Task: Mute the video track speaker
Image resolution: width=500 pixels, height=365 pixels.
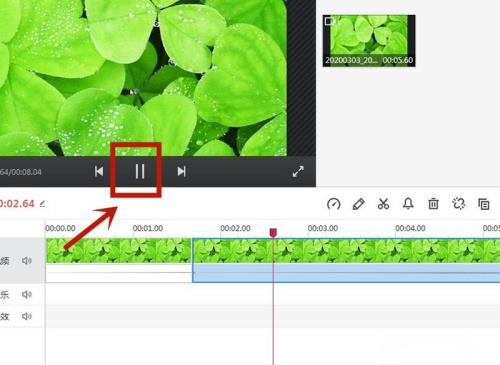Action: (x=27, y=260)
